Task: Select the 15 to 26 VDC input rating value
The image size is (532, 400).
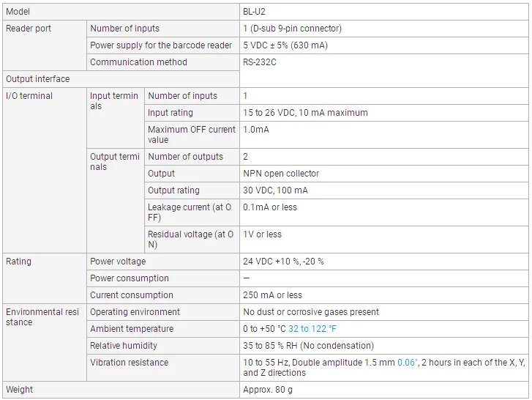Action: click(x=305, y=113)
